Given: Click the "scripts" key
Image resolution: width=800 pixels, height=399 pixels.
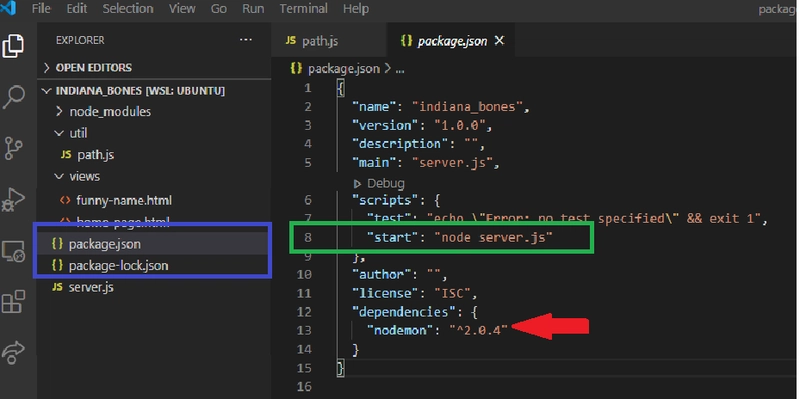Looking at the screenshot, I should click(386, 200).
